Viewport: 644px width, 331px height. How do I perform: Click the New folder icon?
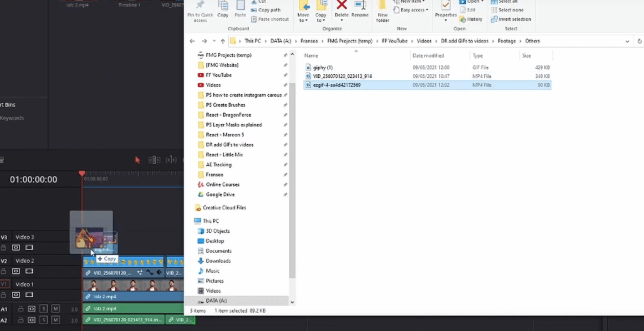click(382, 5)
